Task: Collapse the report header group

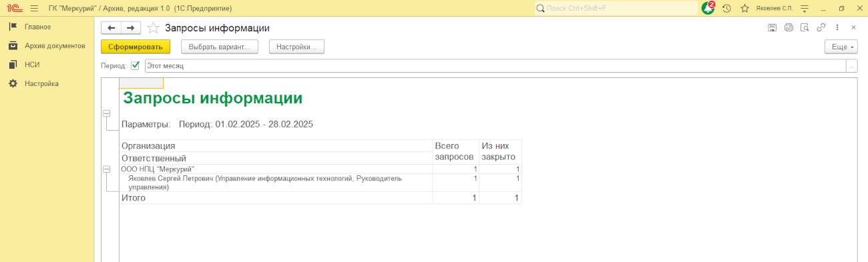Action: click(106, 113)
